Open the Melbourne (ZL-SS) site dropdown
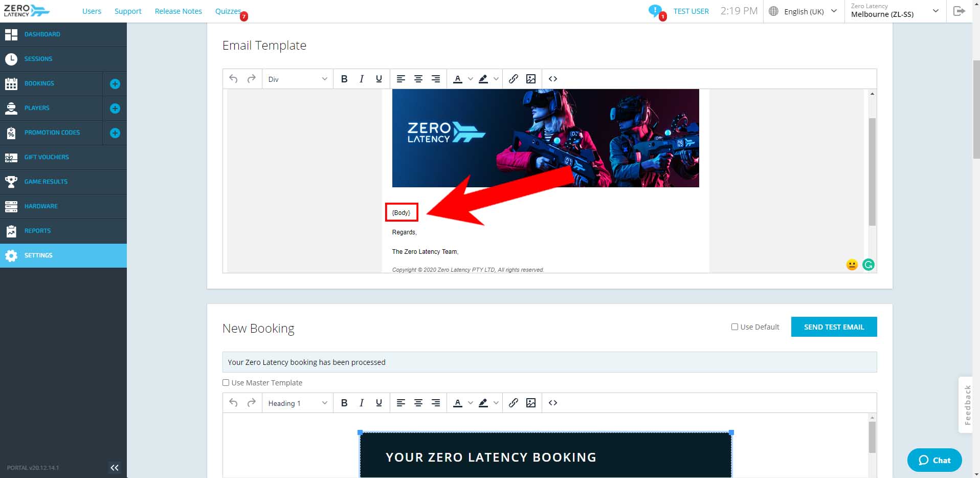This screenshot has height=478, width=980. coord(895,11)
